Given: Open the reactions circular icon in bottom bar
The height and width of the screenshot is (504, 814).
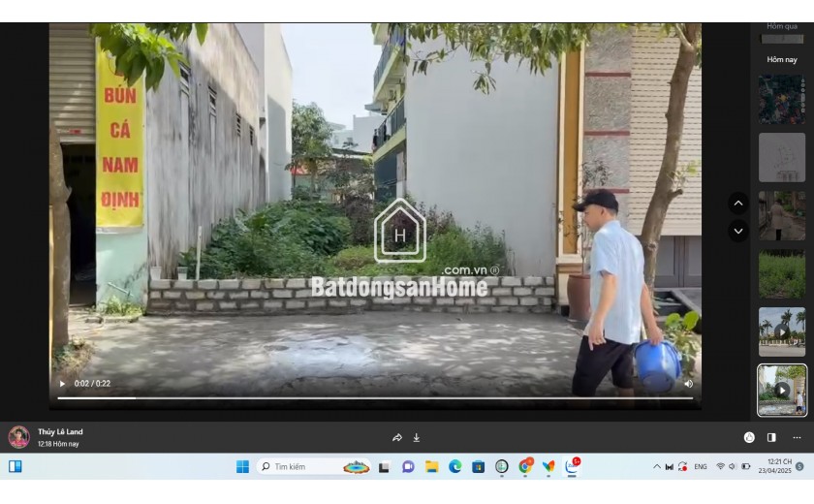Looking at the screenshot, I should 749,437.
